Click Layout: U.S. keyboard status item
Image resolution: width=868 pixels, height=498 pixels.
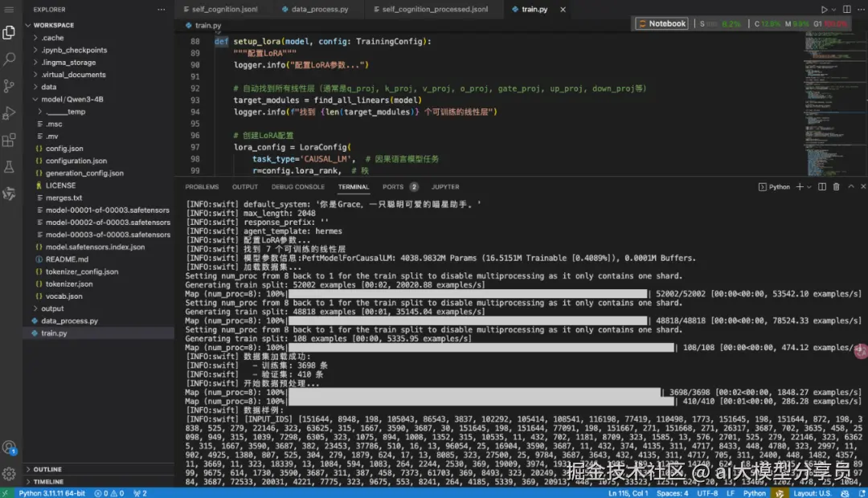tap(812, 493)
